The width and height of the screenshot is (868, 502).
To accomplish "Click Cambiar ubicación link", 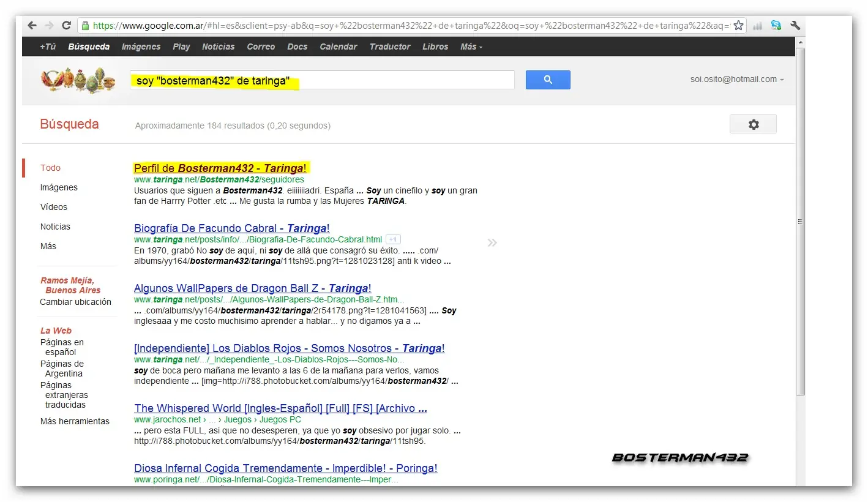I will click(x=76, y=302).
